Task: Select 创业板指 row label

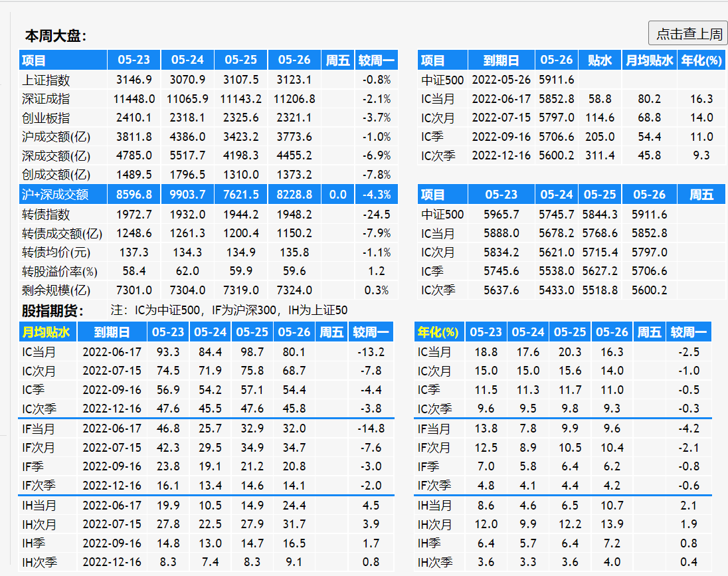Action: pos(46,118)
